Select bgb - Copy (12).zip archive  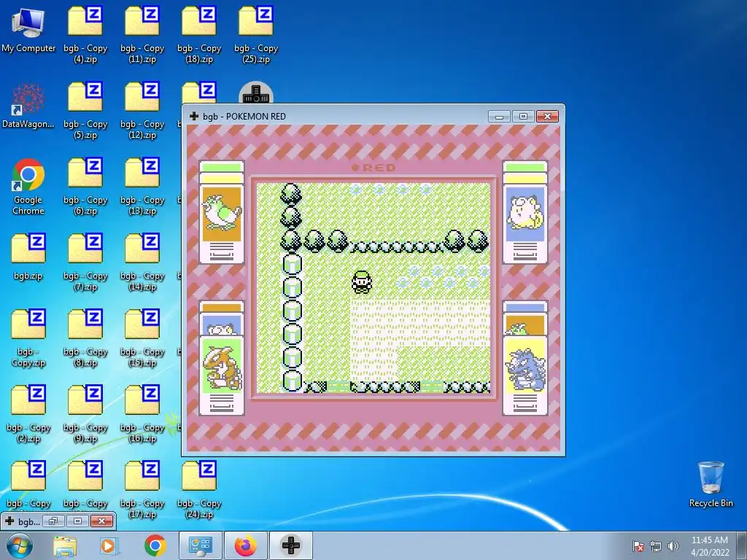pyautogui.click(x=142, y=111)
